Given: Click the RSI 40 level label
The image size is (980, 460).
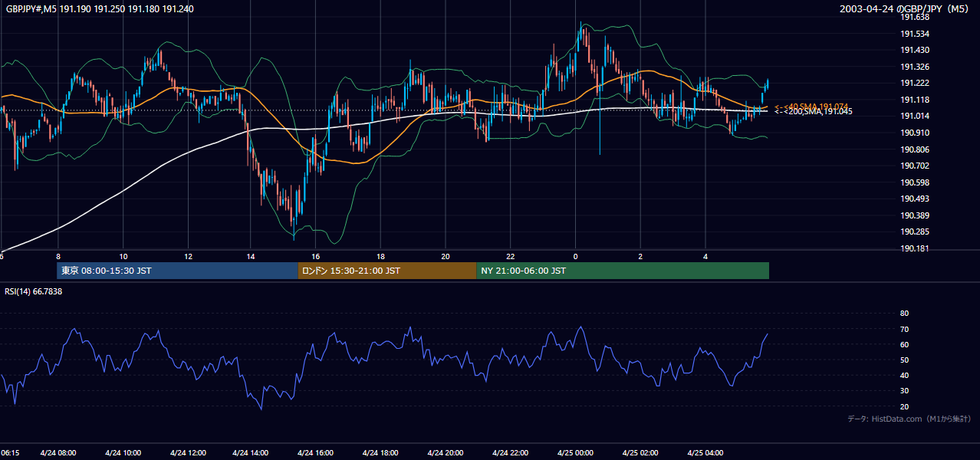Looking at the screenshot, I should (x=904, y=376).
